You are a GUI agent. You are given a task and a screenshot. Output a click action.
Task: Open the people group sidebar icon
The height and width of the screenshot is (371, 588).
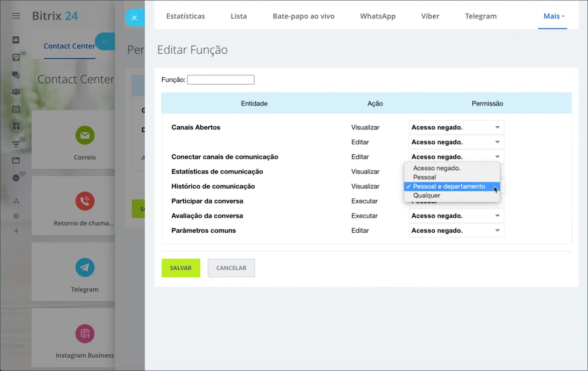(16, 91)
